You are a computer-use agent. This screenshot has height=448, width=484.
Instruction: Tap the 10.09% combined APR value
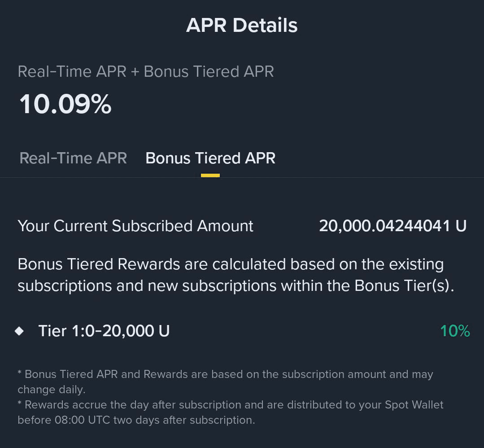tap(65, 104)
